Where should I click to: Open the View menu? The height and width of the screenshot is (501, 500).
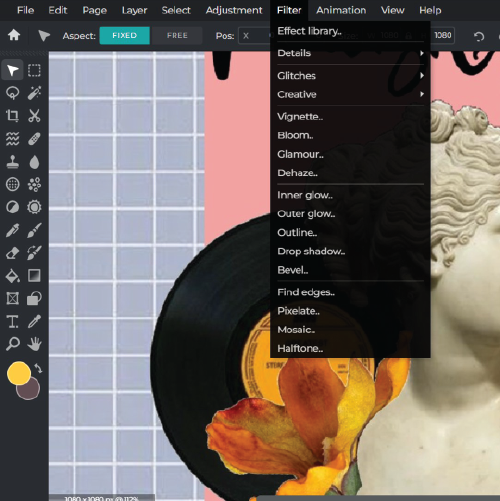pos(393,10)
